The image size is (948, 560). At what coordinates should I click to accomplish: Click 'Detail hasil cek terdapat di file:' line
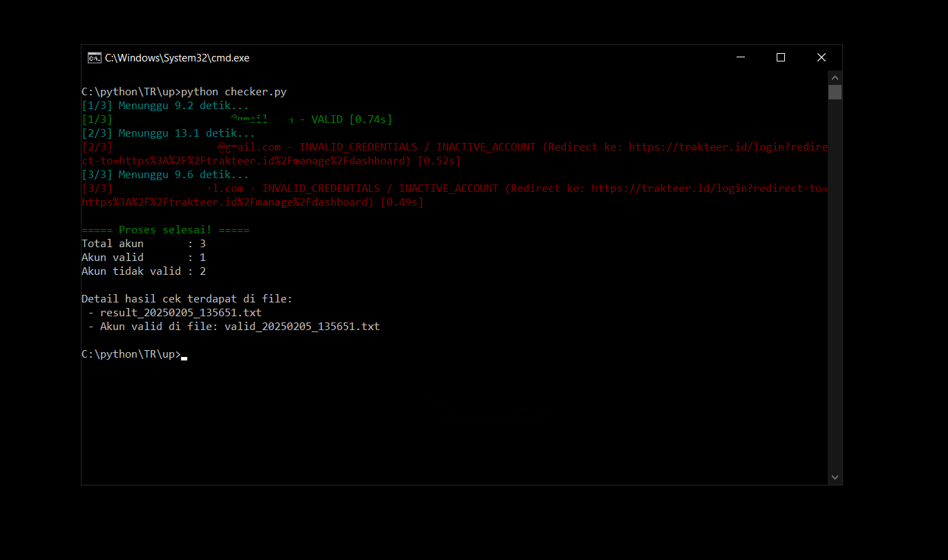point(187,299)
